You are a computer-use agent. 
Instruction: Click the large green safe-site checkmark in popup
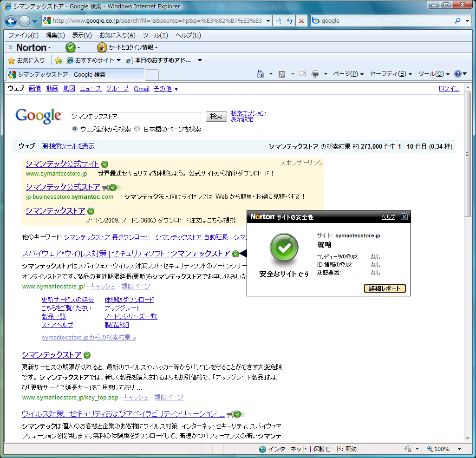click(284, 249)
